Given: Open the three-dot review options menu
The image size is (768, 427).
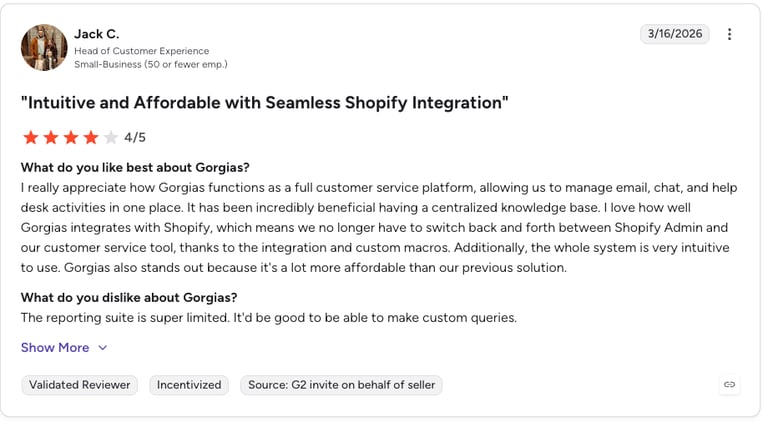Looking at the screenshot, I should (x=729, y=34).
